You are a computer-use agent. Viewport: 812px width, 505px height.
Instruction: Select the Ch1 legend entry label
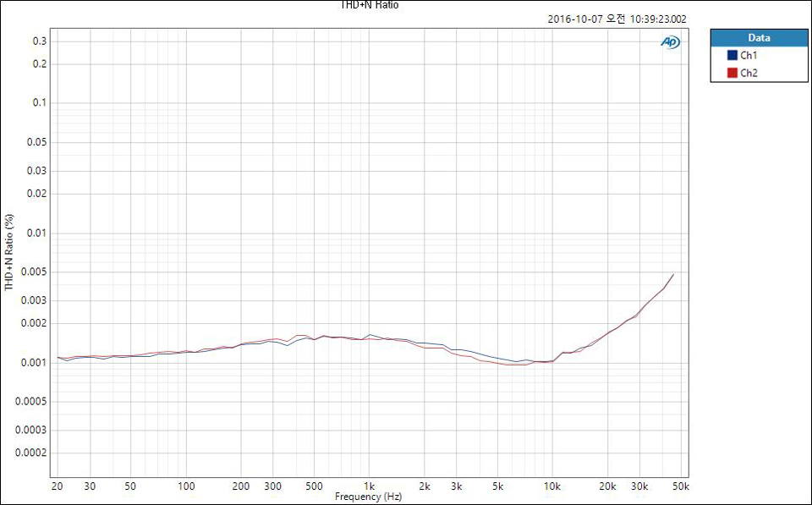coord(749,55)
